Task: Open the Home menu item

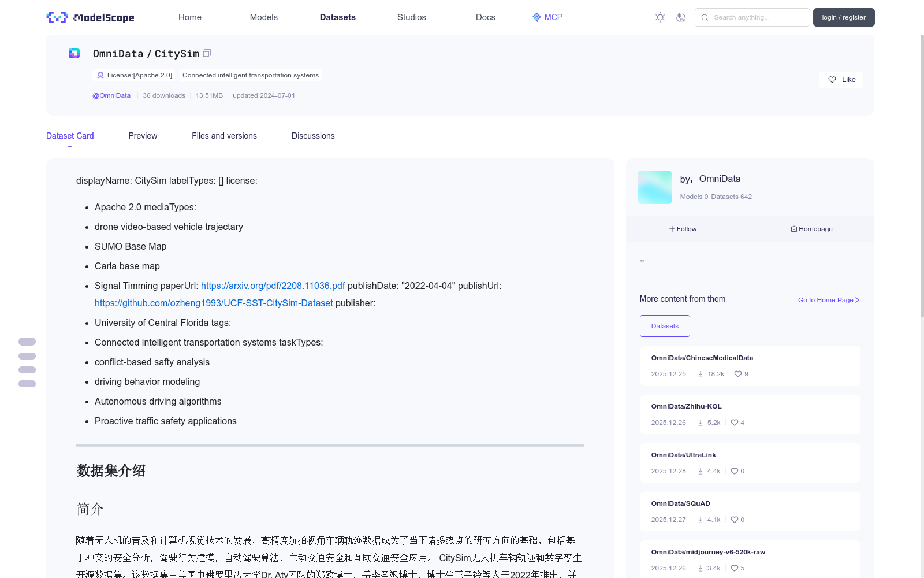Action: coord(190,17)
